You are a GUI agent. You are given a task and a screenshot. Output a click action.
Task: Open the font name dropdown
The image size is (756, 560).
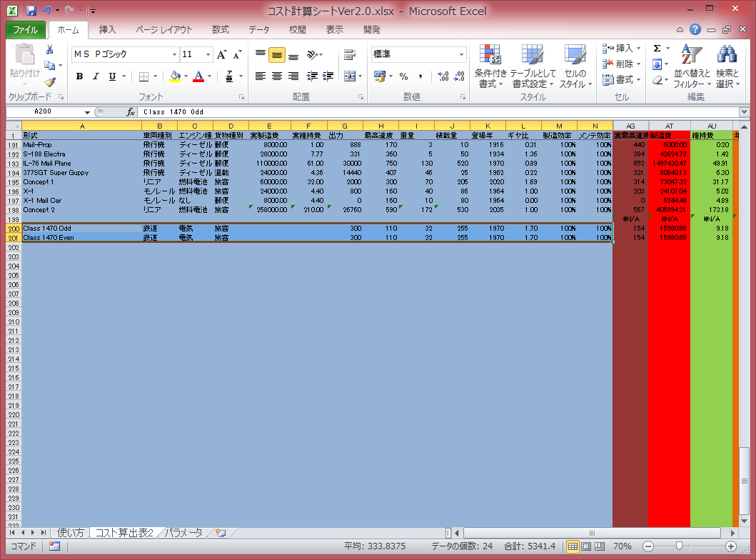click(x=174, y=54)
